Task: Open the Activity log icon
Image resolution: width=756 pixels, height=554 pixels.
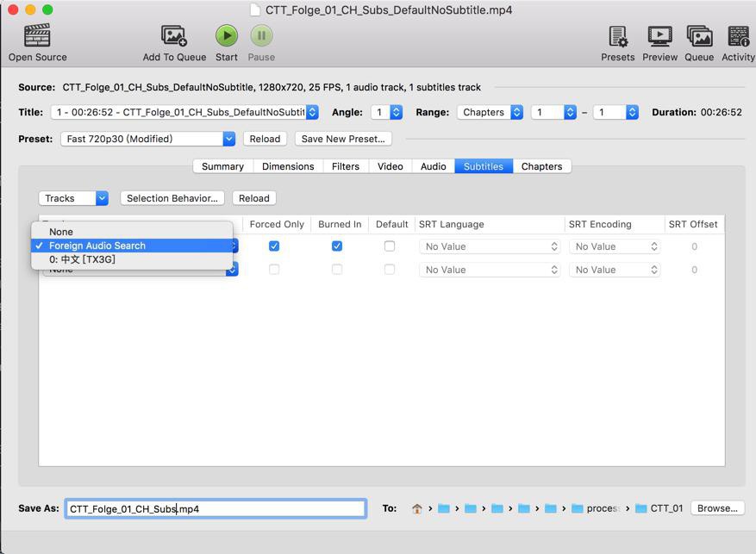Action: point(738,36)
